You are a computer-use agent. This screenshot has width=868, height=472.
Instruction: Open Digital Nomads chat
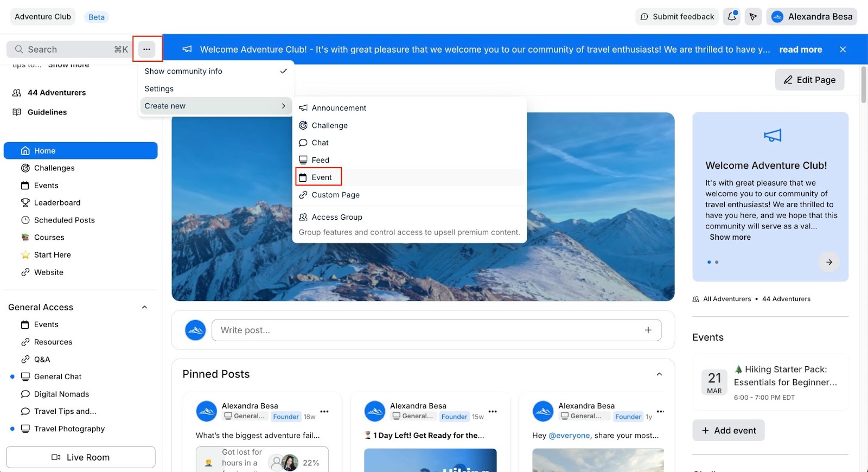click(x=80, y=394)
